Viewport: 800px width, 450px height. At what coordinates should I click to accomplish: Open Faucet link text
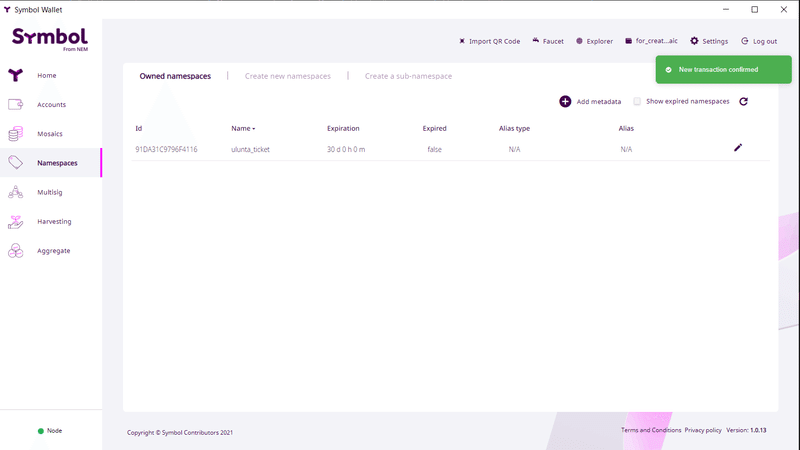553,41
